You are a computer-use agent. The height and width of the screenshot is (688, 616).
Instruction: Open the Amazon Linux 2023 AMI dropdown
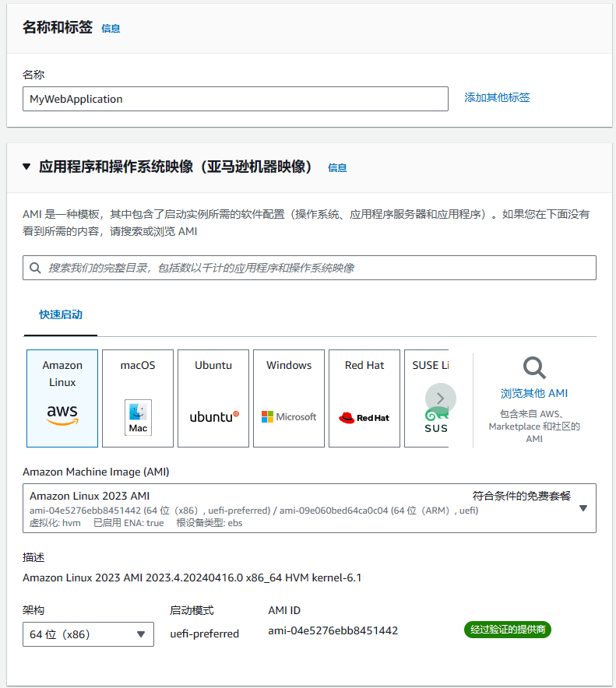pos(309,508)
